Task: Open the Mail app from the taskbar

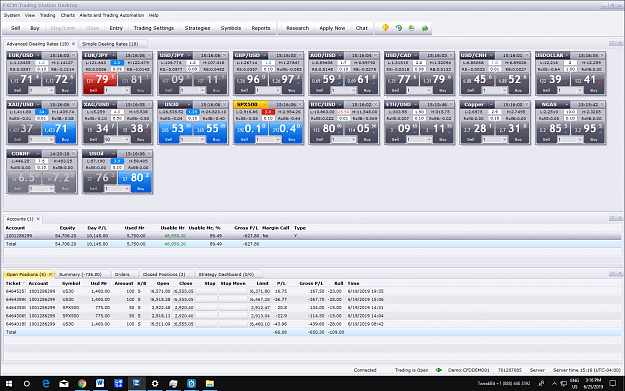Action: (64, 383)
